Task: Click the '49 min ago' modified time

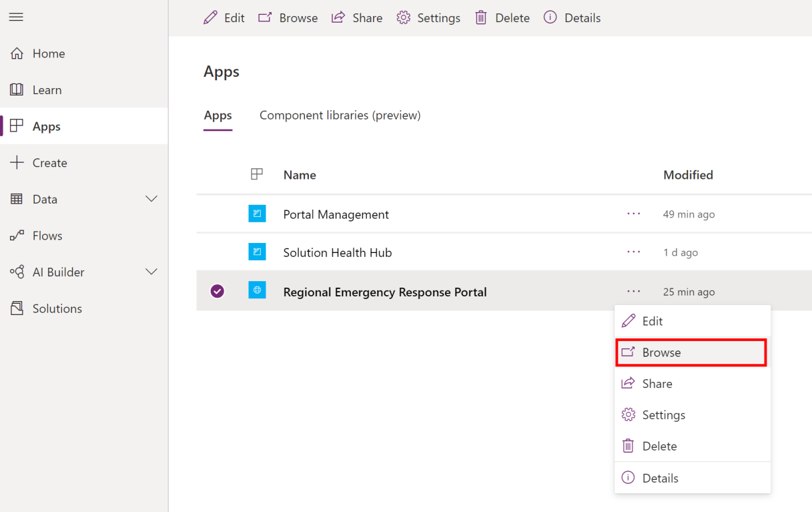Action: [689, 214]
